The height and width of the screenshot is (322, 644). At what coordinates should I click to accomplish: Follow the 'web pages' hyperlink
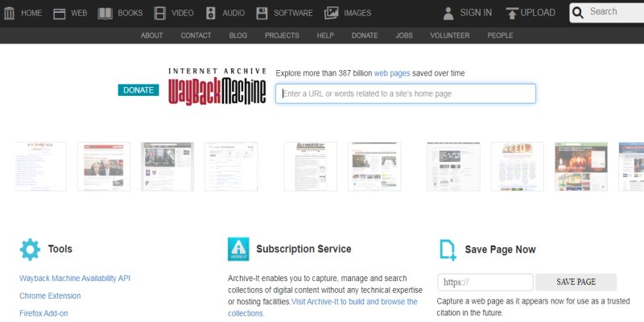point(392,73)
